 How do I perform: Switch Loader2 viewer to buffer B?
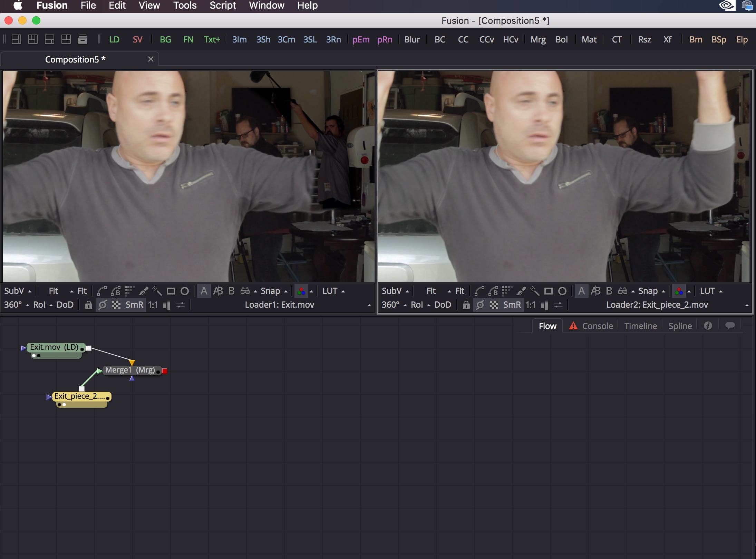pos(609,291)
